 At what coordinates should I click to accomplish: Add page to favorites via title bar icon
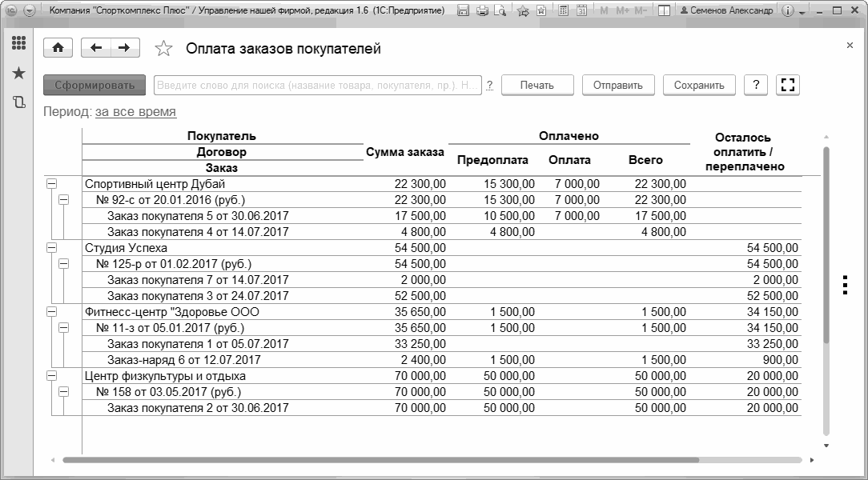542,10
